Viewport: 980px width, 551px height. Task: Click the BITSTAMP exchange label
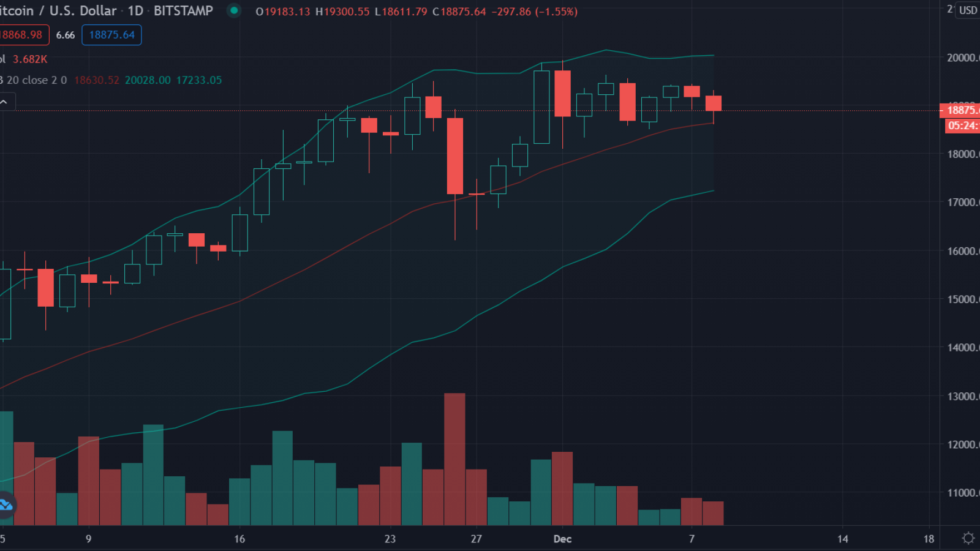(183, 11)
